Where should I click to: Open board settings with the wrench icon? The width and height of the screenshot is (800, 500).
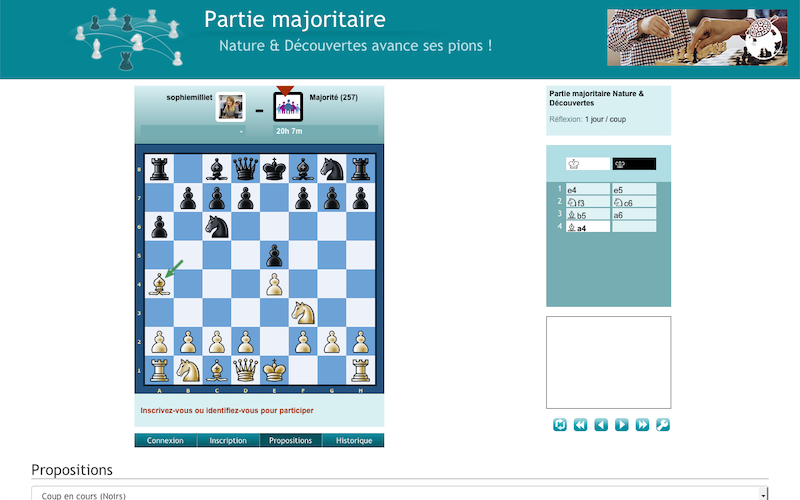(x=663, y=424)
